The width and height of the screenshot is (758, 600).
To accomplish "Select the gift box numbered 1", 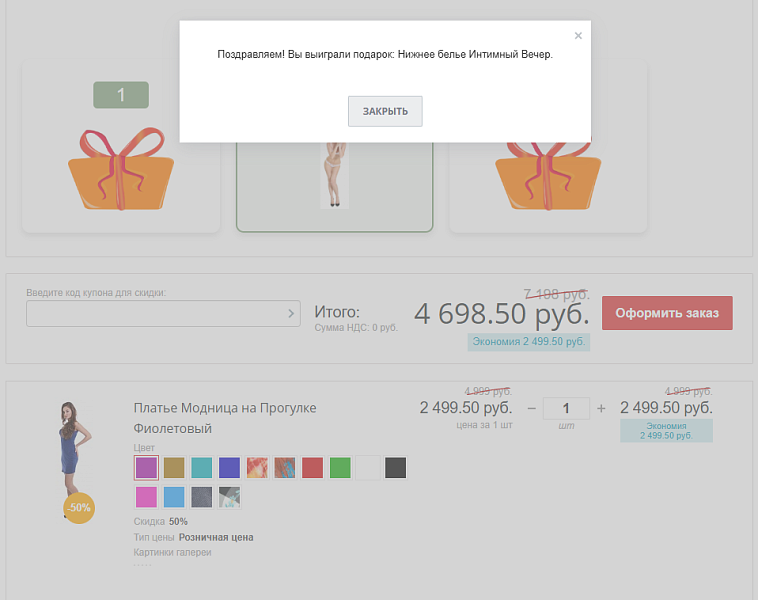I will [x=121, y=165].
